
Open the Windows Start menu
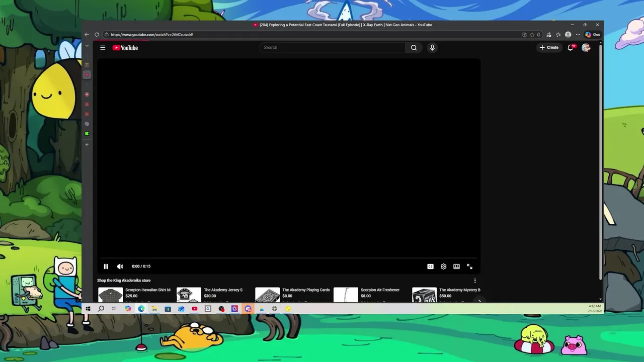tap(88, 309)
